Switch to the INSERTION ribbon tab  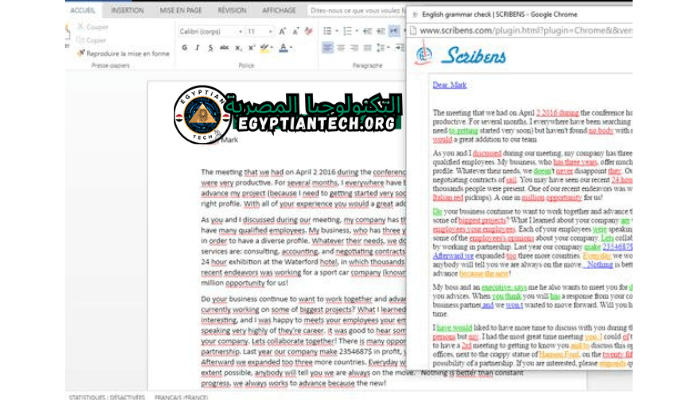point(127,9)
